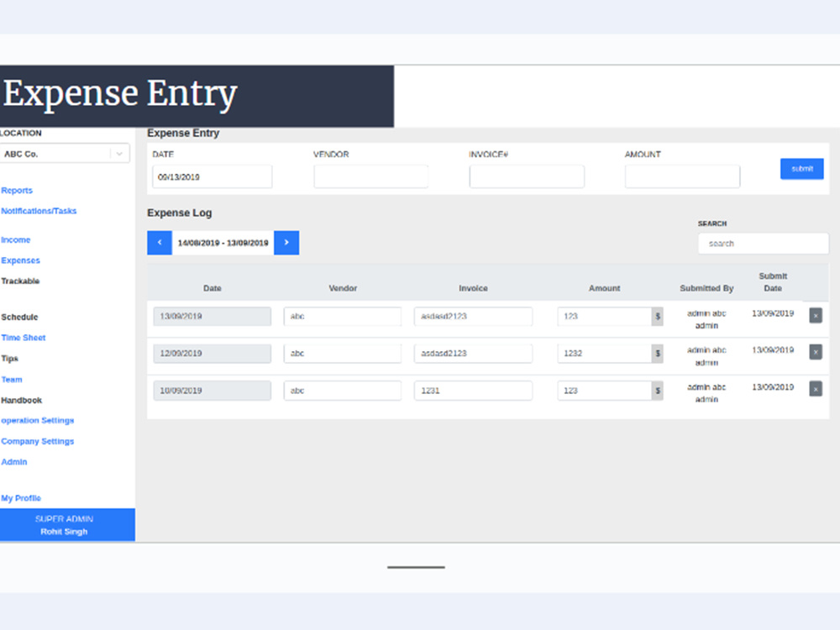The image size is (840, 630).
Task: Delete the 10/09/2019 expense row
Action: click(816, 389)
